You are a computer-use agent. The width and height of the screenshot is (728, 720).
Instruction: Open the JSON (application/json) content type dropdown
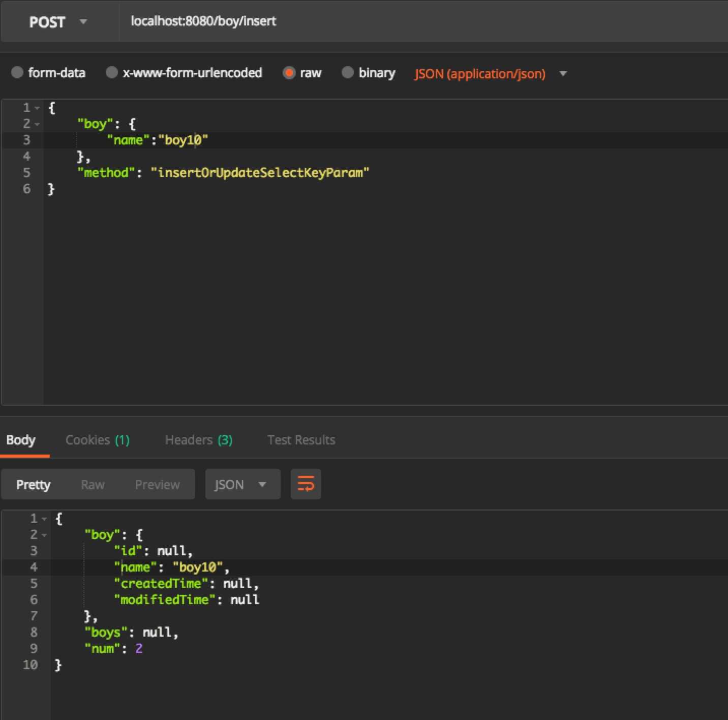pyautogui.click(x=490, y=74)
